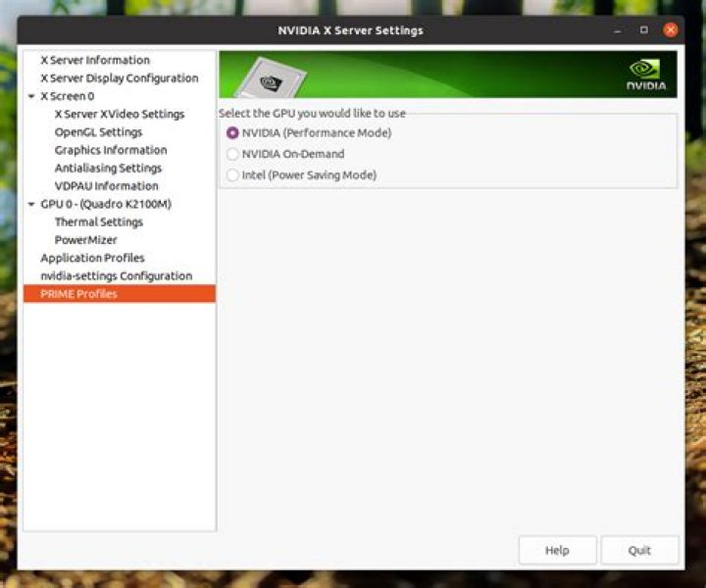Viewport: 706px width, 588px height.
Task: Click the NVIDIA logo in banner
Action: 646,74
